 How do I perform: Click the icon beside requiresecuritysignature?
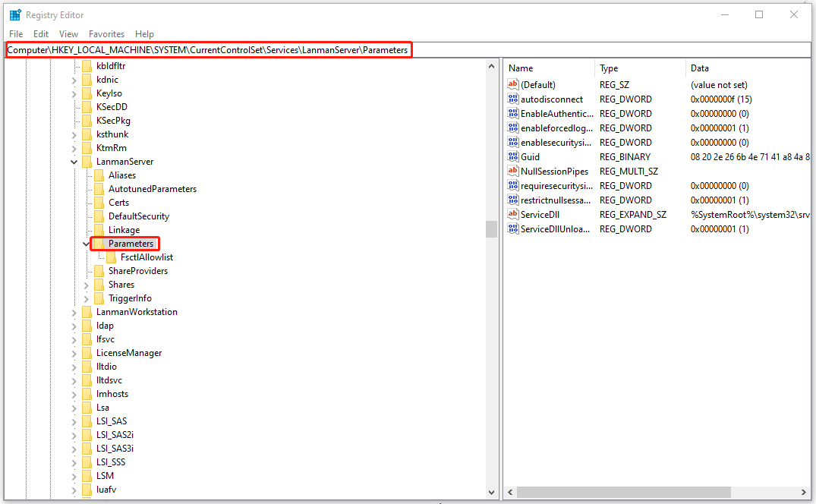[513, 185]
